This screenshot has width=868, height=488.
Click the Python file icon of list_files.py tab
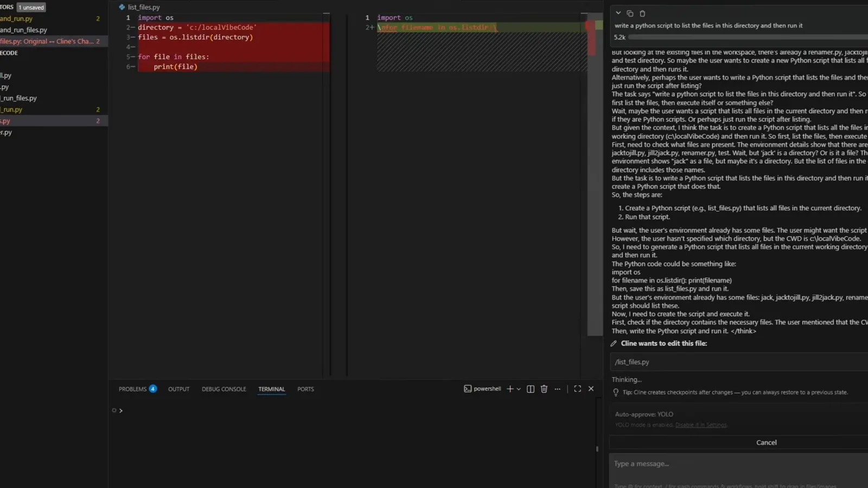click(x=122, y=7)
